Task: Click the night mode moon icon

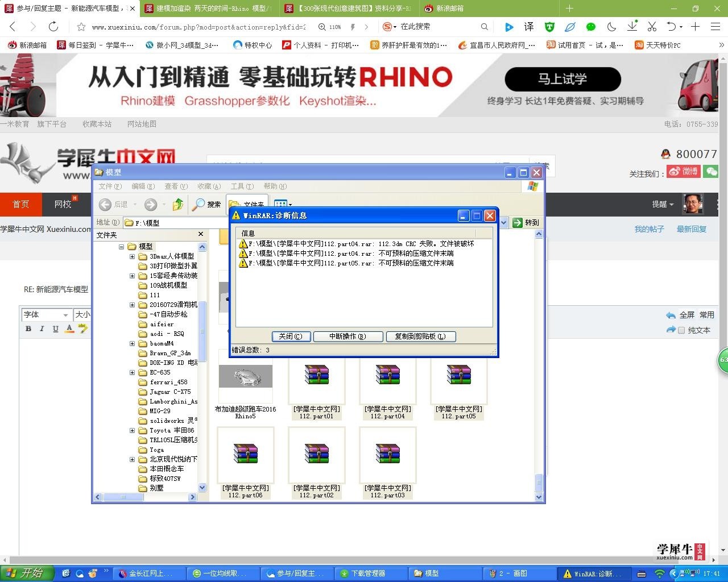Action: 612,27
